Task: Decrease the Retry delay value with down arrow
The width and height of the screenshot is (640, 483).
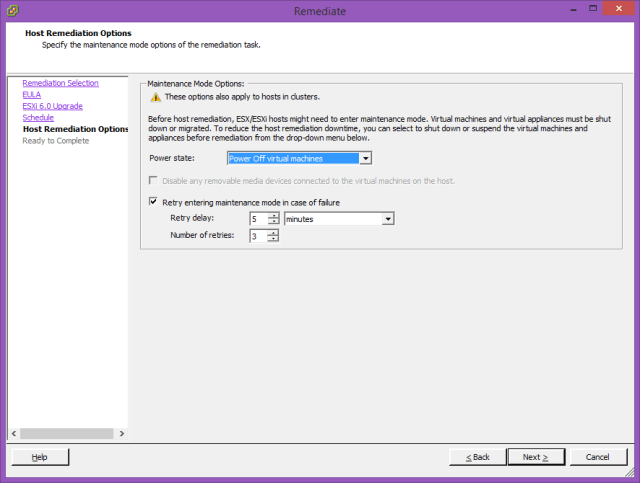Action: [273, 222]
